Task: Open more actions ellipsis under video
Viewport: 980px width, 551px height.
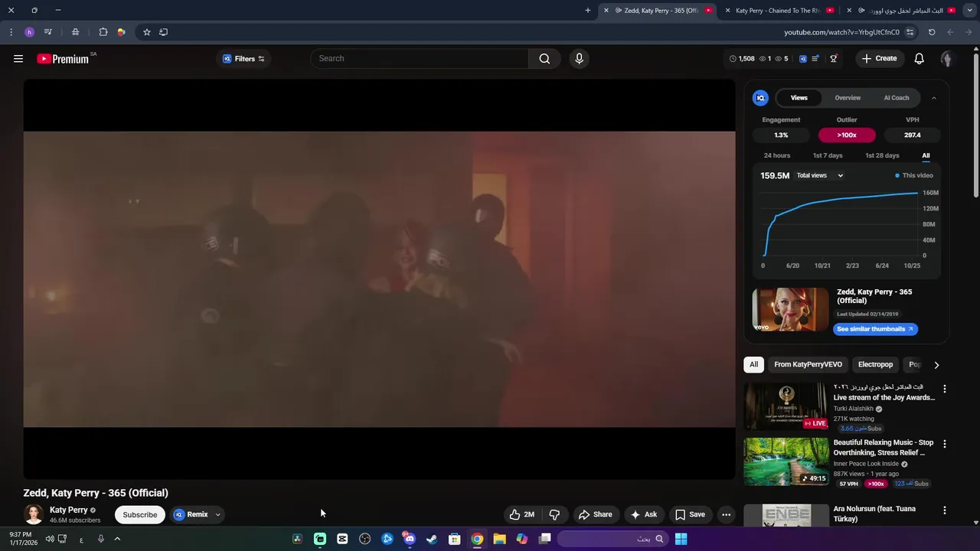Action: tap(726, 515)
